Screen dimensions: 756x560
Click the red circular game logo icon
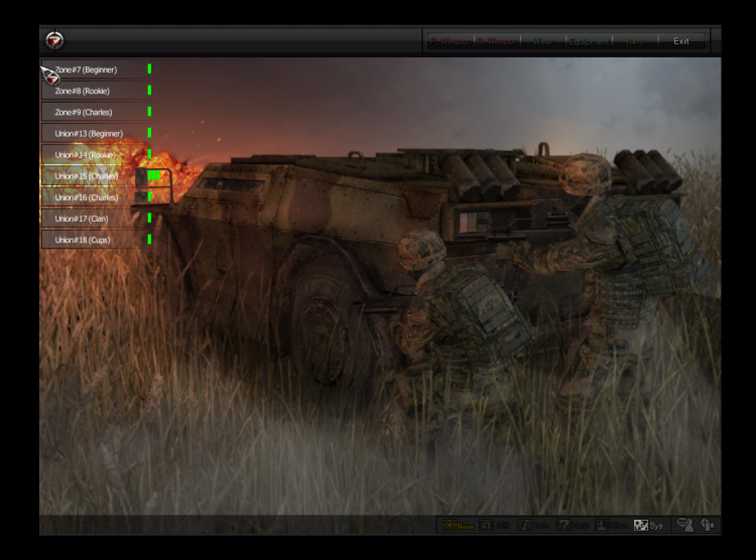(55, 39)
